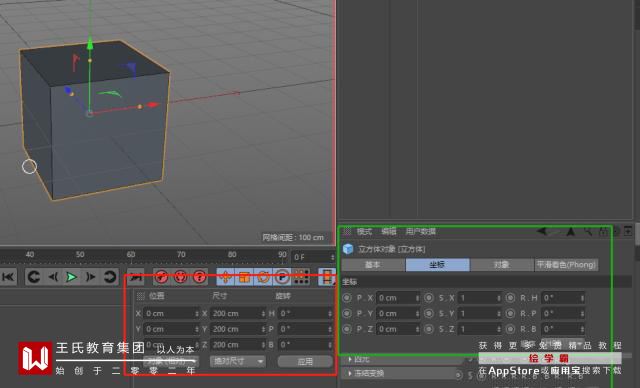The width and height of the screenshot is (640, 388).
Task: Click frame 70 on the timeline ruler
Action: coord(181,255)
